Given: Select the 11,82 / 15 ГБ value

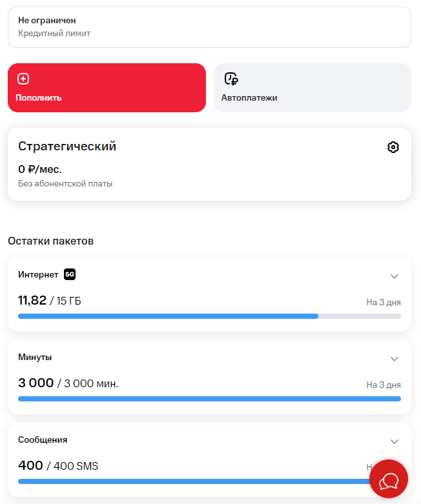Looking at the screenshot, I should coord(50,301).
